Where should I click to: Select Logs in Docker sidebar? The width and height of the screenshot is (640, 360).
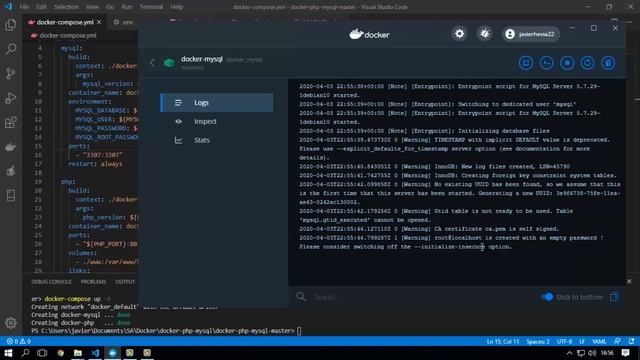point(217,102)
